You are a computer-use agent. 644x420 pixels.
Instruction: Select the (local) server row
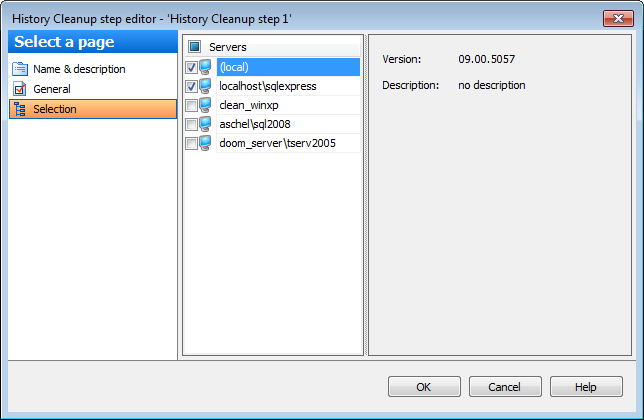288,67
